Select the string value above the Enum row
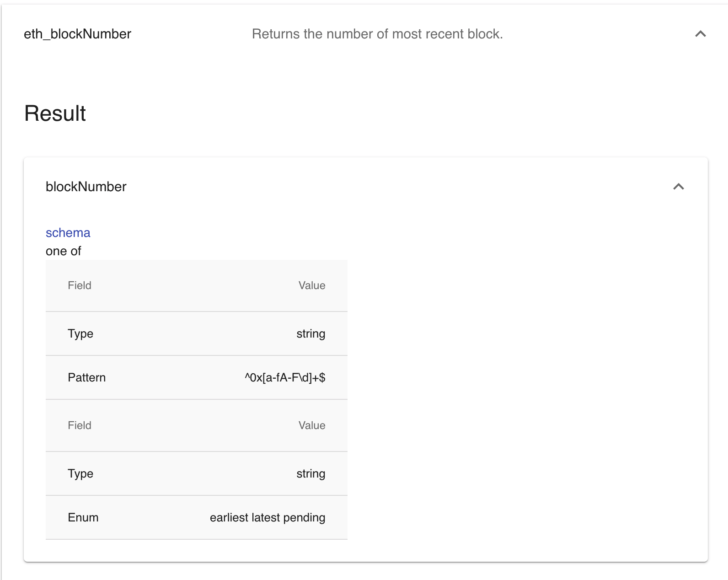Viewport: 728px width, 580px height. point(310,474)
